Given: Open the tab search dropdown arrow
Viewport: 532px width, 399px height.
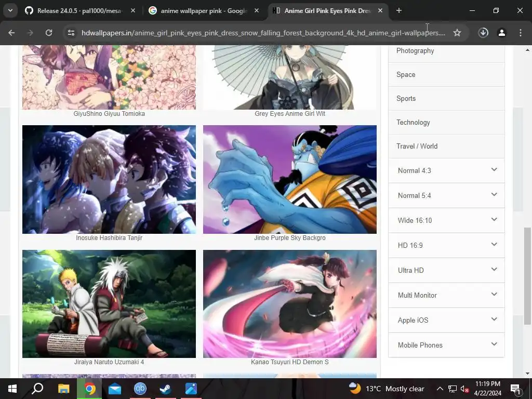Looking at the screenshot, I should 10,11.
